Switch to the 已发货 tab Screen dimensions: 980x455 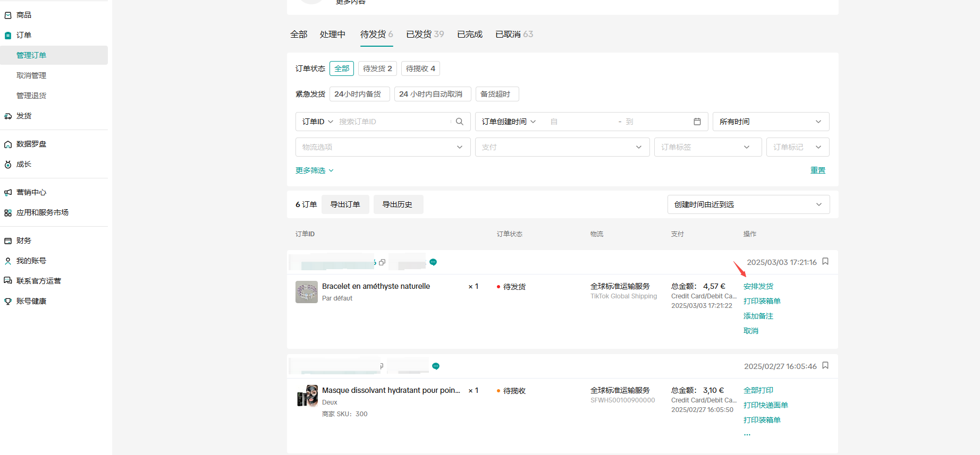[425, 34]
